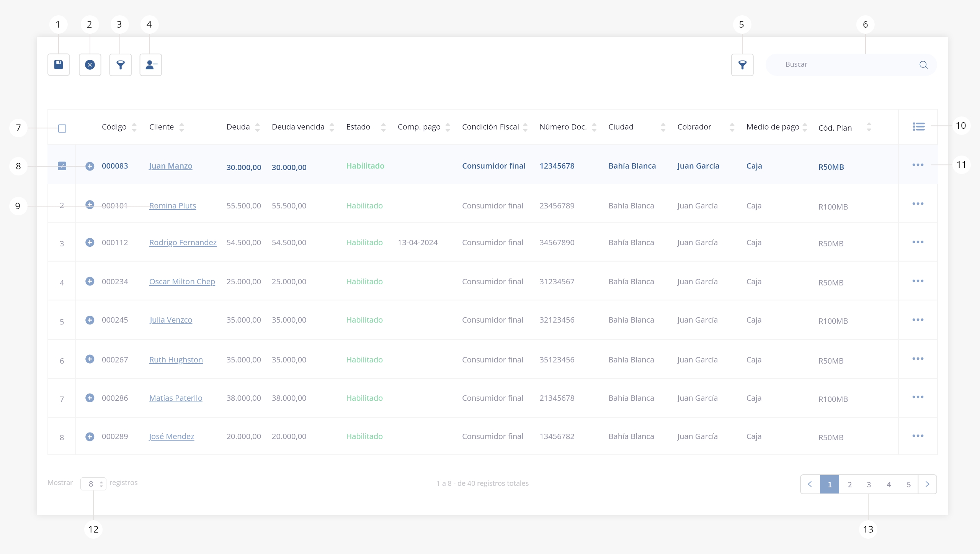The height and width of the screenshot is (554, 980).
Task: Select page 1 in pagination
Action: click(830, 484)
